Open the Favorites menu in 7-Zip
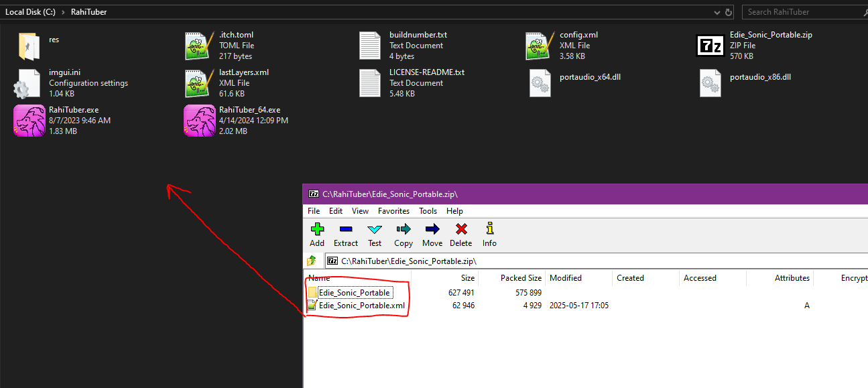The height and width of the screenshot is (388, 868). tap(393, 211)
